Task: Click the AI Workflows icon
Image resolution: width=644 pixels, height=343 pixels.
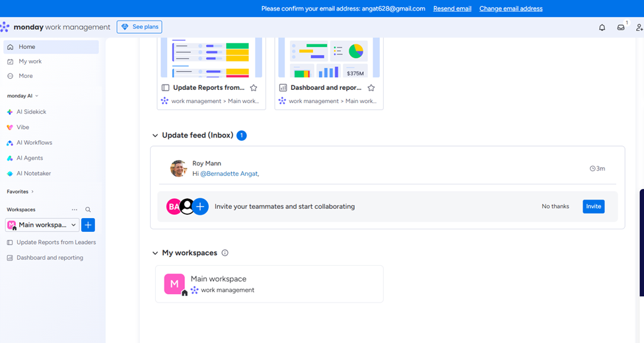Action: [x=10, y=143]
